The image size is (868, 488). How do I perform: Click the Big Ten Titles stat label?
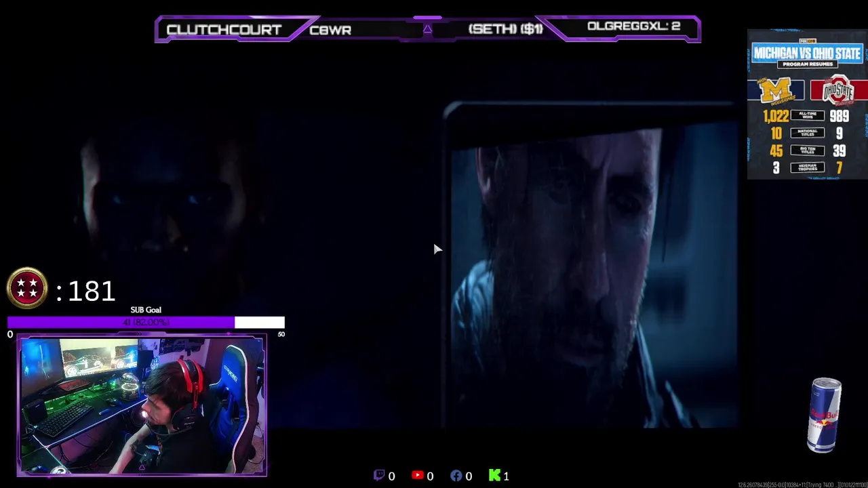[x=807, y=150]
